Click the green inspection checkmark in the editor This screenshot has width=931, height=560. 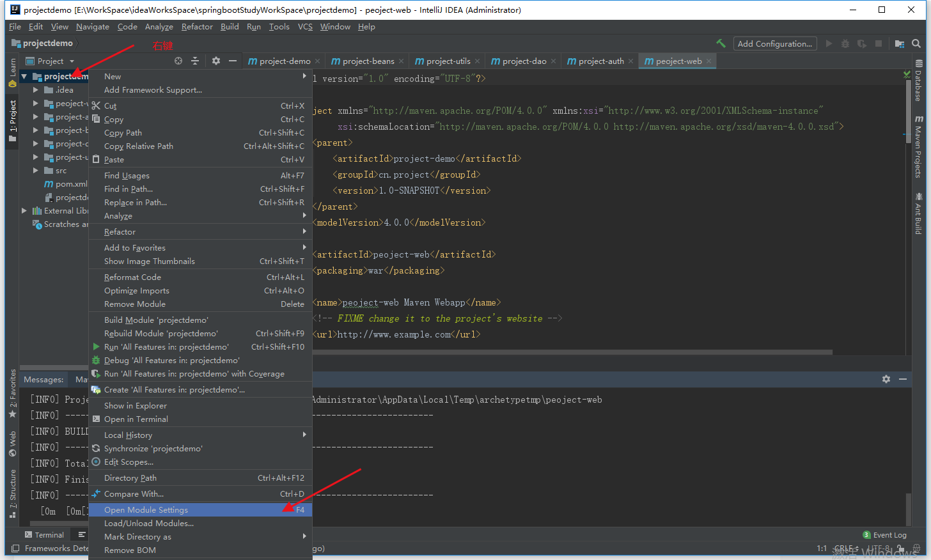pyautogui.click(x=907, y=75)
